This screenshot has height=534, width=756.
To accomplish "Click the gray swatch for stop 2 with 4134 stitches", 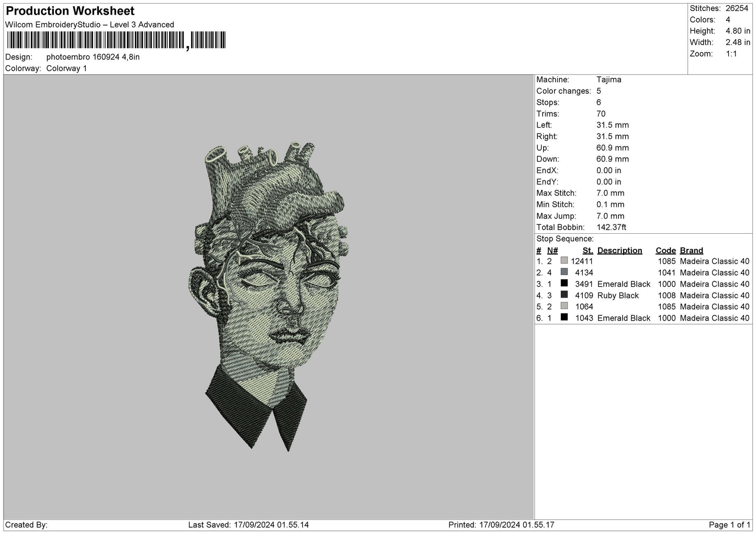I will (564, 272).
